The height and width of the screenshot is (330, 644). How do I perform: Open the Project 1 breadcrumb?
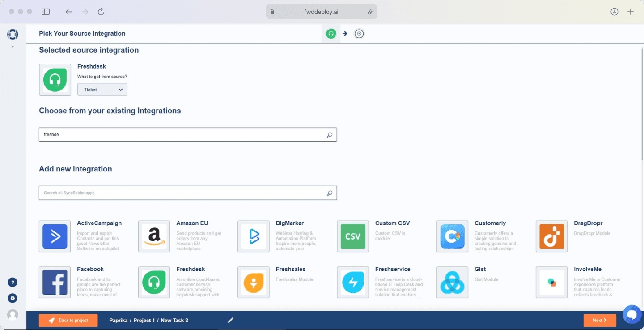144,321
